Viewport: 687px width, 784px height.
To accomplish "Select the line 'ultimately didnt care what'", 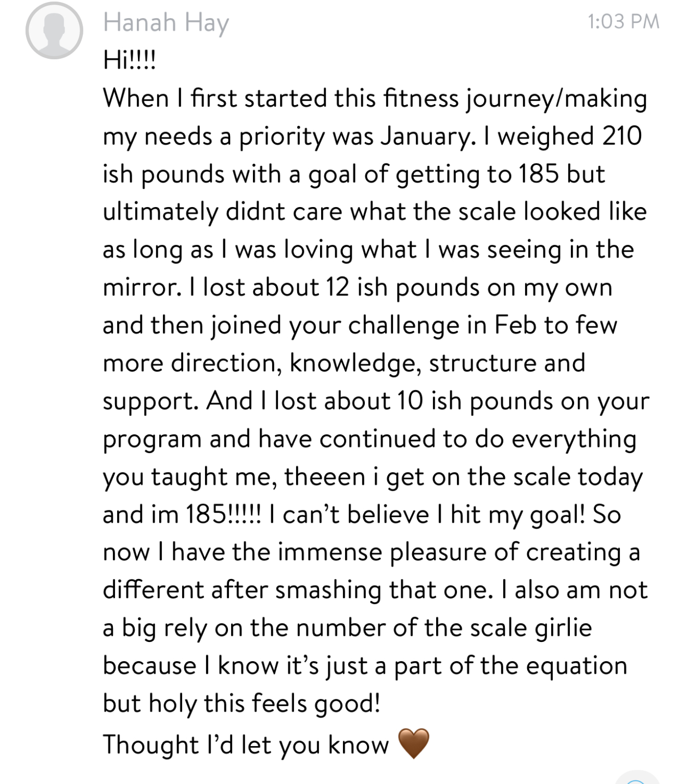I will [x=375, y=212].
